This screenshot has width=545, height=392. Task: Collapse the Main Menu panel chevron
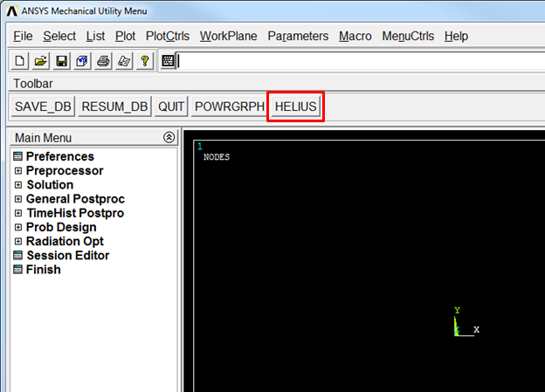(x=169, y=138)
